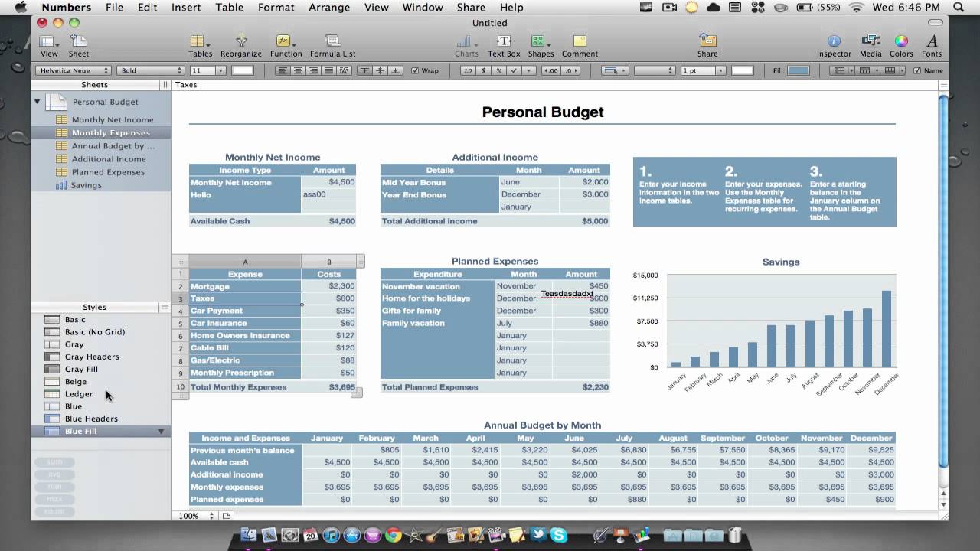
Task: Open the Insert menu
Action: [x=186, y=7]
